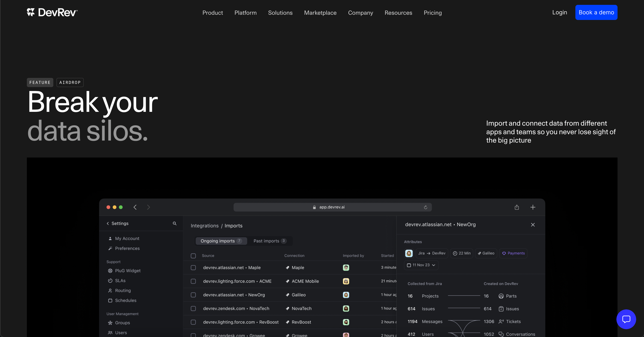Image resolution: width=644 pixels, height=337 pixels.
Task: Click the Imported by column header
Action: [353, 256]
